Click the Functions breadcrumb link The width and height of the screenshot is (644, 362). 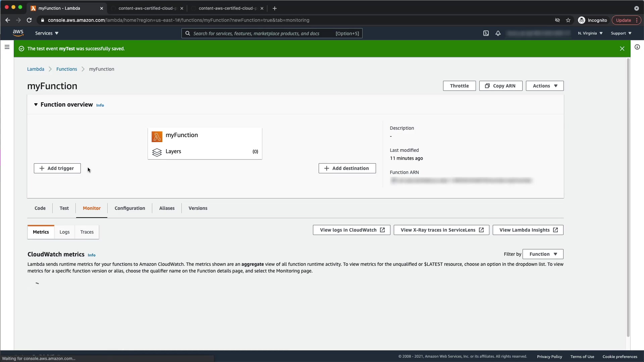tap(66, 69)
